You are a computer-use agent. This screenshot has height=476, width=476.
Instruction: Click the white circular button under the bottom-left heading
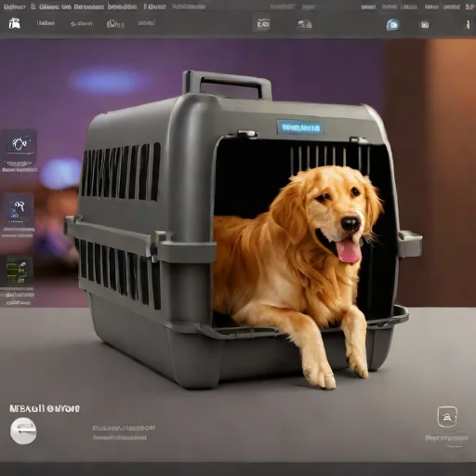point(23,430)
